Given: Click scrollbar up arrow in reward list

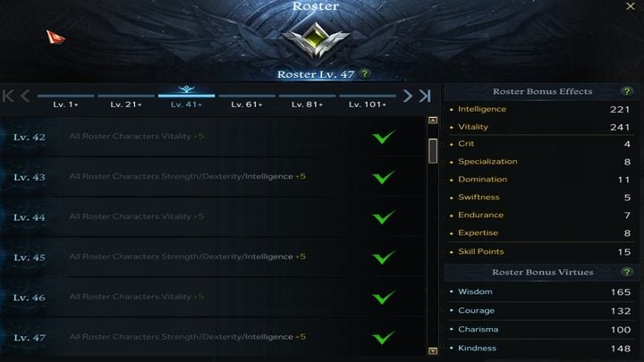Looking at the screenshot, I should tap(433, 121).
